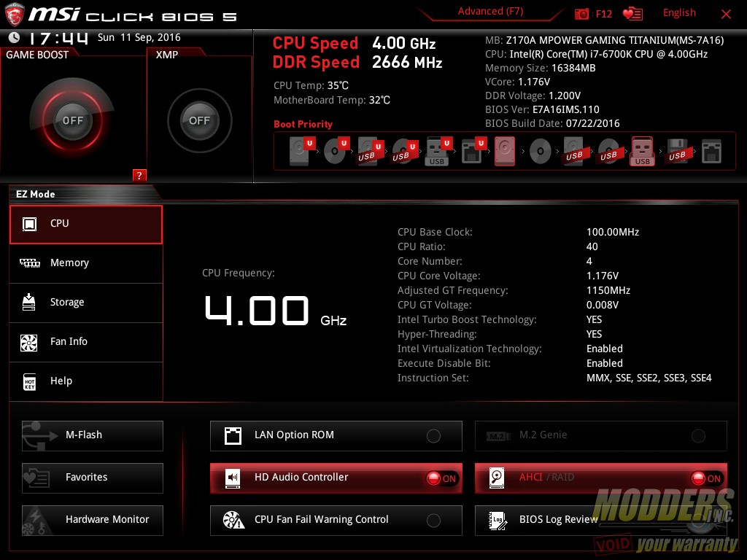Click the LAN Option ROM icon
The width and height of the screenshot is (747, 560).
[233, 435]
